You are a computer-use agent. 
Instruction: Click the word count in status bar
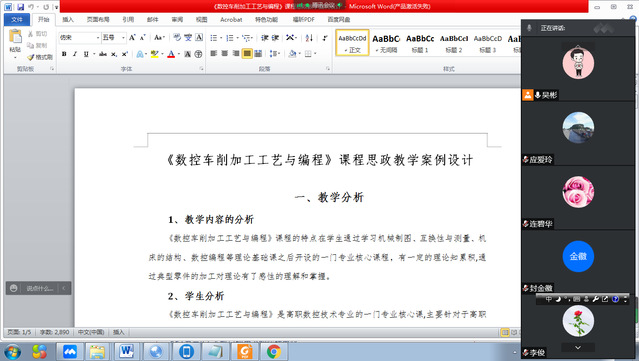point(54,332)
